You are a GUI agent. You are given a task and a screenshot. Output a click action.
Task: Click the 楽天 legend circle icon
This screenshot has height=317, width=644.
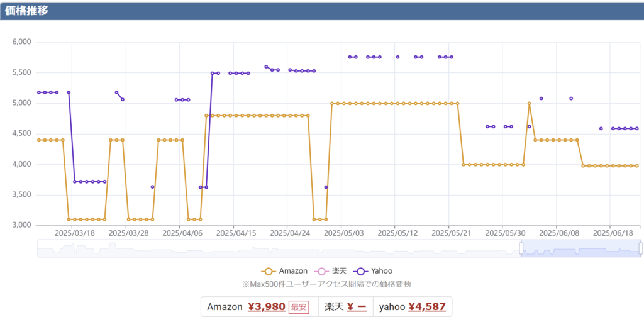(321, 271)
